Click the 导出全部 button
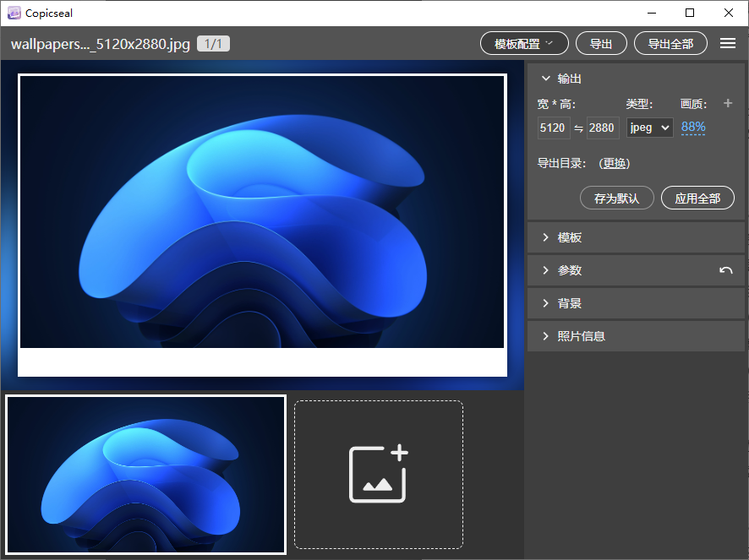The width and height of the screenshot is (749, 560). [x=670, y=44]
